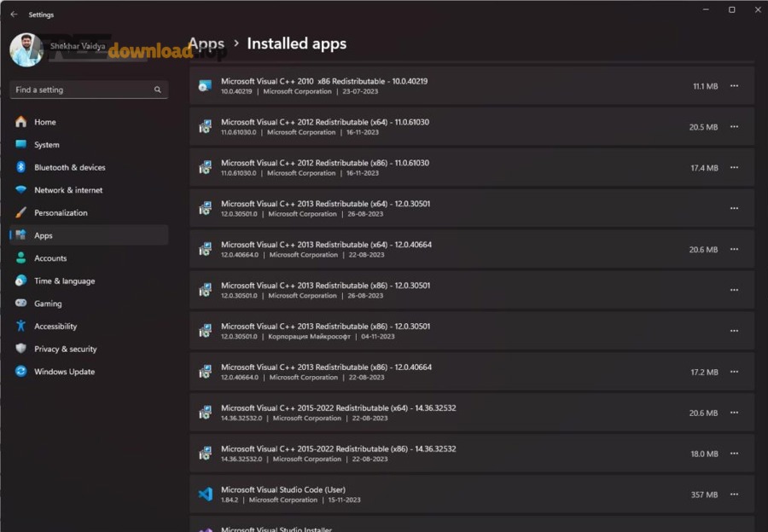Open Home in the sidebar
This screenshot has height=532, width=768.
[89, 122]
